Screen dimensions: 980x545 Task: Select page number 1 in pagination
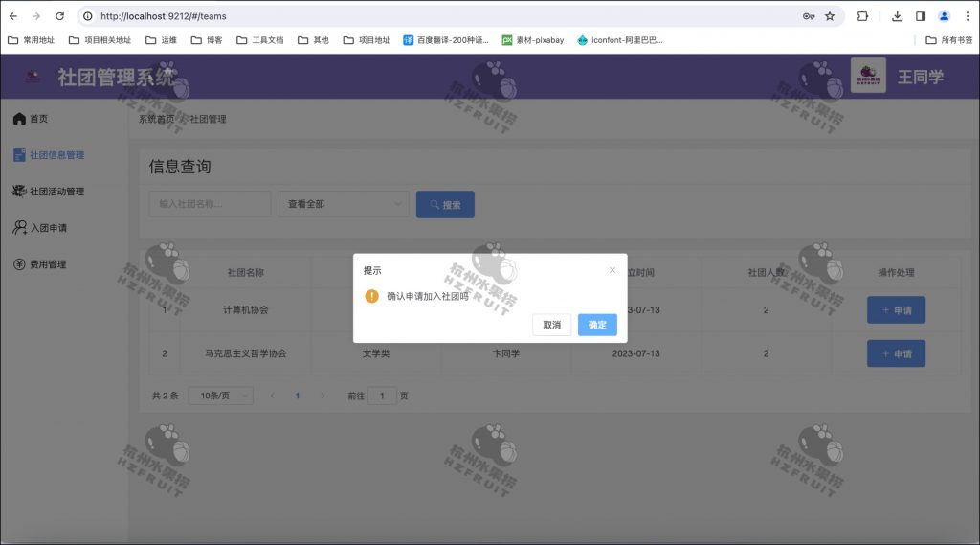coord(298,396)
